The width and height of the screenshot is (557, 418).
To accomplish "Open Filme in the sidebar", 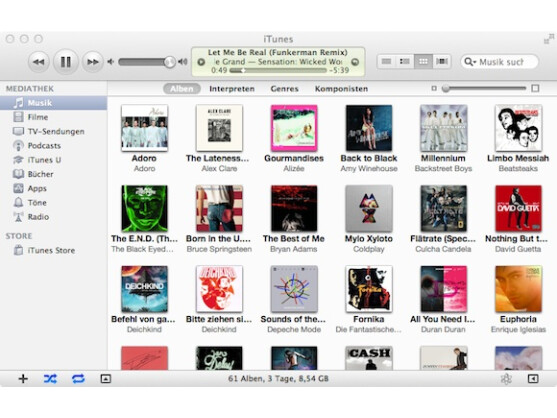I will point(53,117).
